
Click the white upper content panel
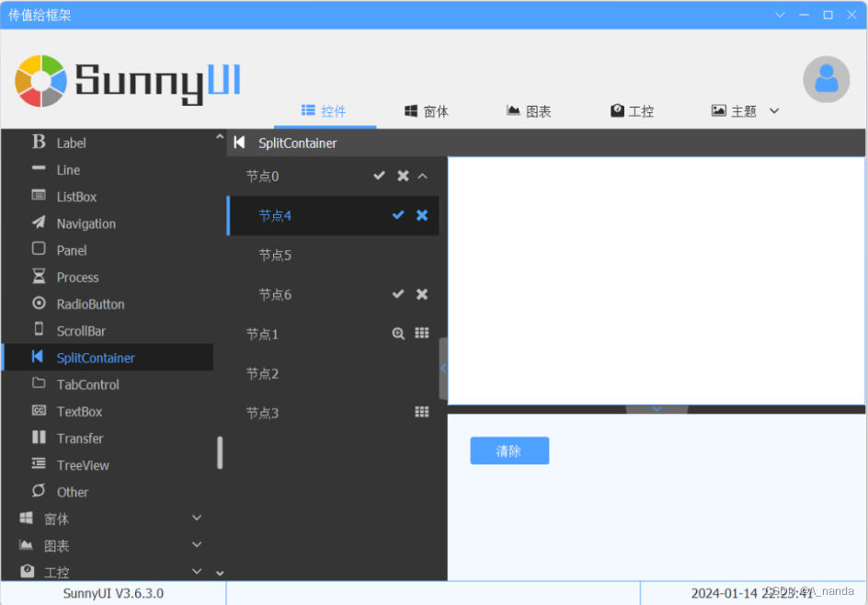coord(656,280)
